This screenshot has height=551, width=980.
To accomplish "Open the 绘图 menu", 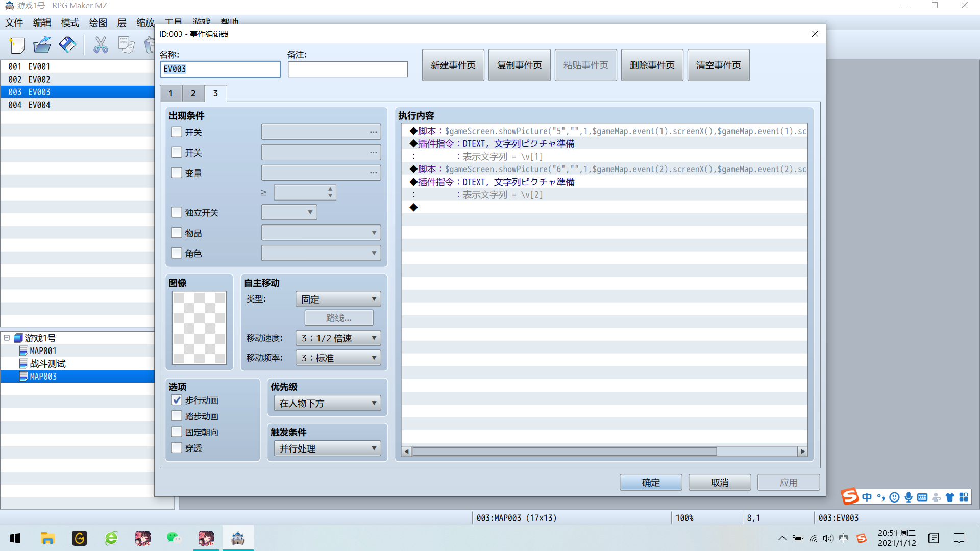I will [x=98, y=22].
